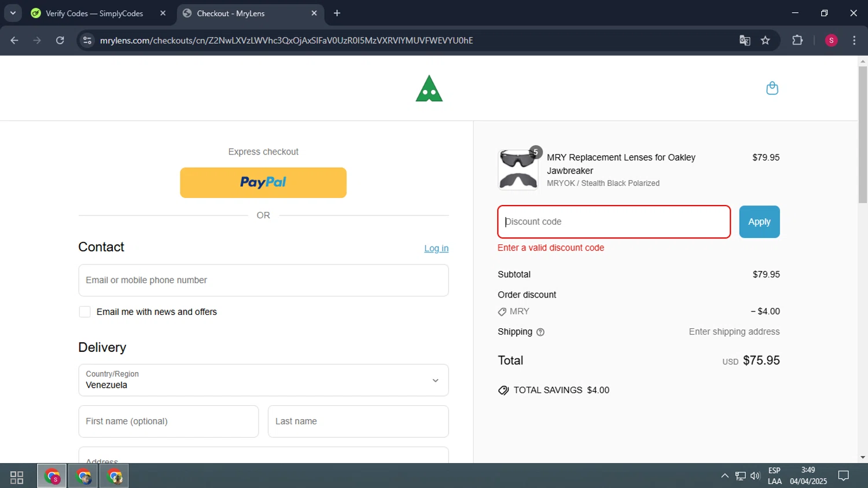Check Email me with news and offers
This screenshot has width=868, height=488.
click(84, 312)
